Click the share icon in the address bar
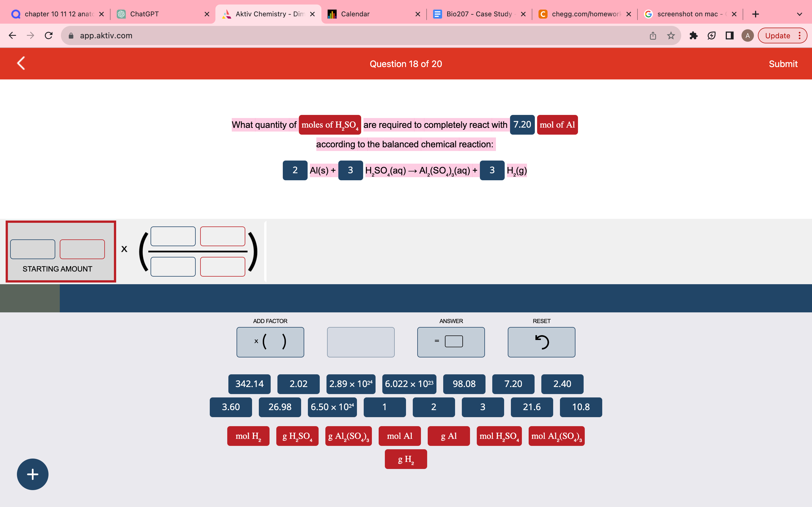 [x=652, y=35]
